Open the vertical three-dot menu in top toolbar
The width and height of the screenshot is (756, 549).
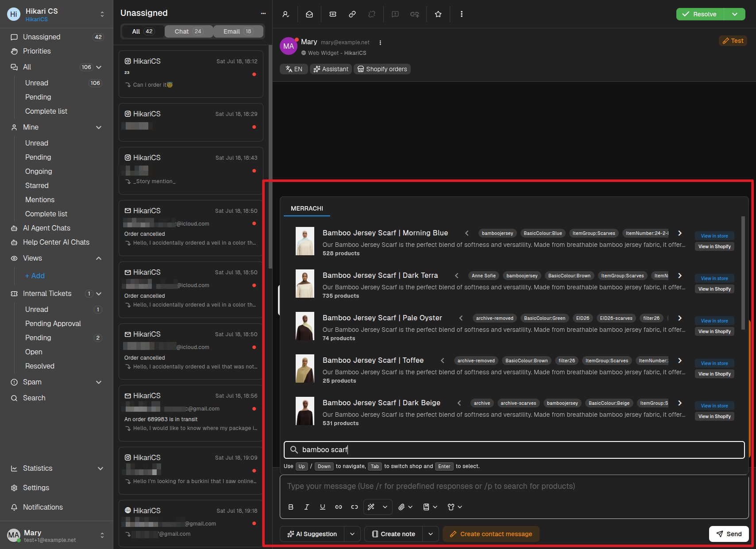pos(462,14)
